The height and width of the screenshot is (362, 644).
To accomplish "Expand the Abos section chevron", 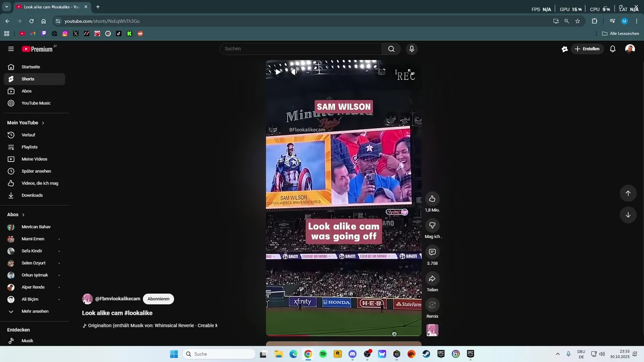I will [23, 215].
